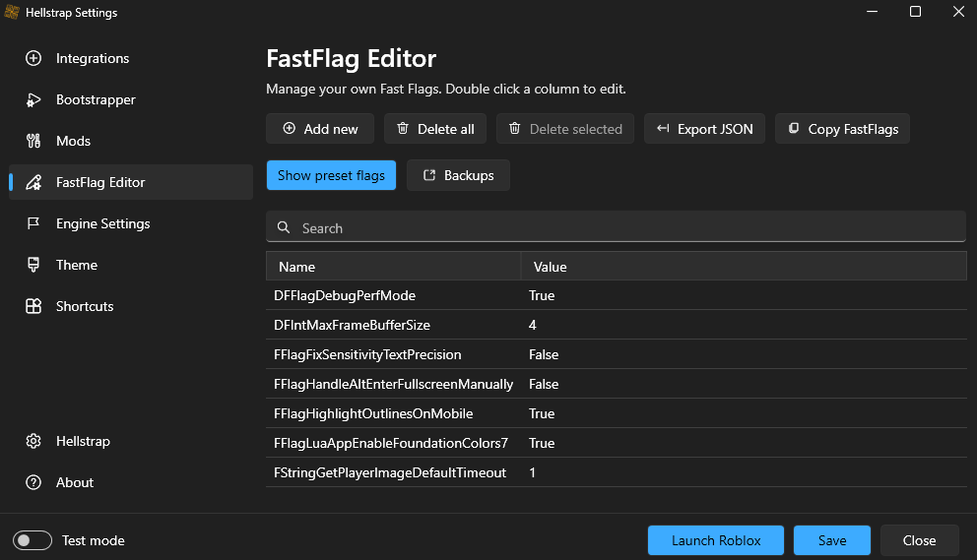
Task: Click the Engine Settings flag icon
Action: click(33, 223)
